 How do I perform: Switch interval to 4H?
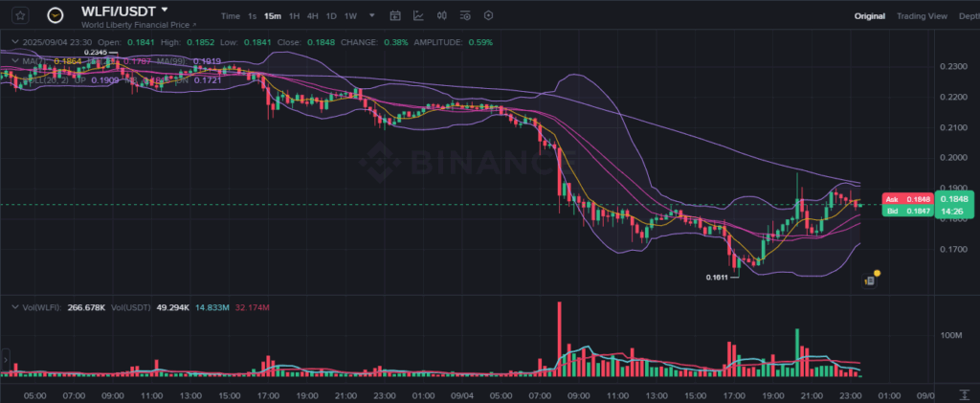tap(312, 16)
